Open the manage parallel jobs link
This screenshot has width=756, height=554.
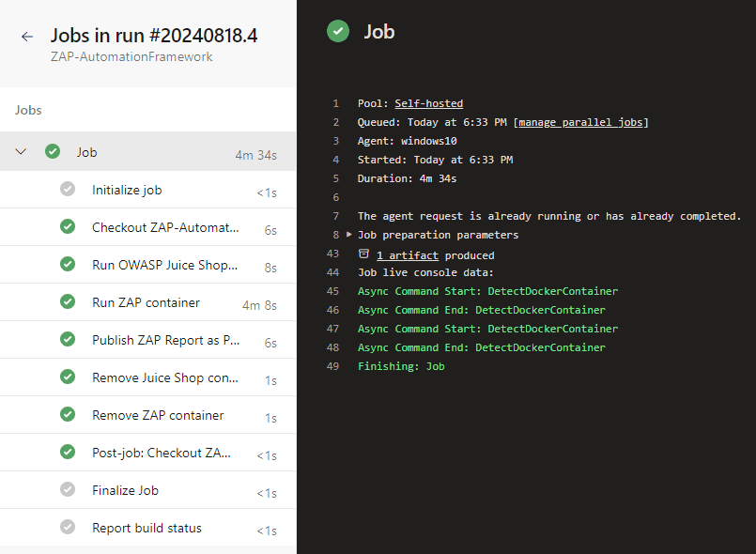pyautogui.click(x=580, y=122)
